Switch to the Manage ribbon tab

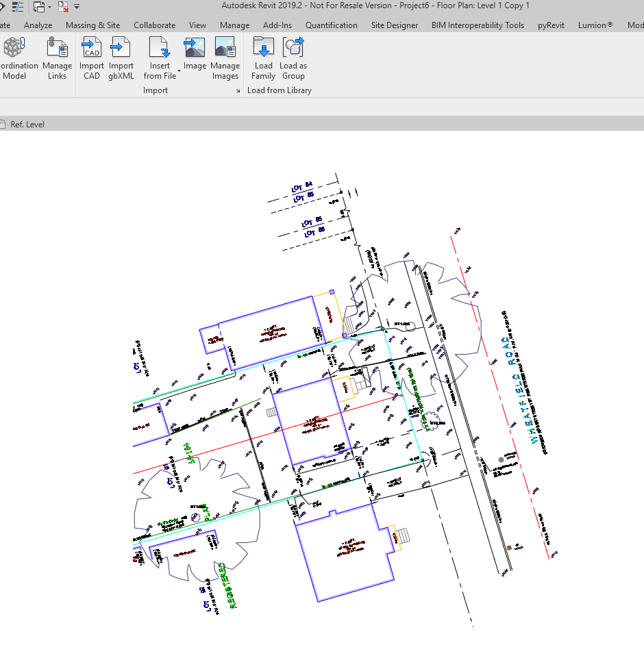pos(234,25)
